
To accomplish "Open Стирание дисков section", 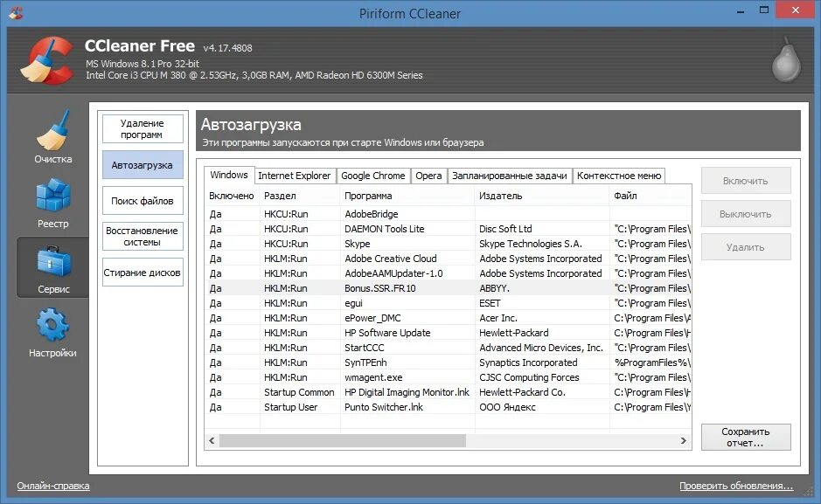I will click(143, 273).
